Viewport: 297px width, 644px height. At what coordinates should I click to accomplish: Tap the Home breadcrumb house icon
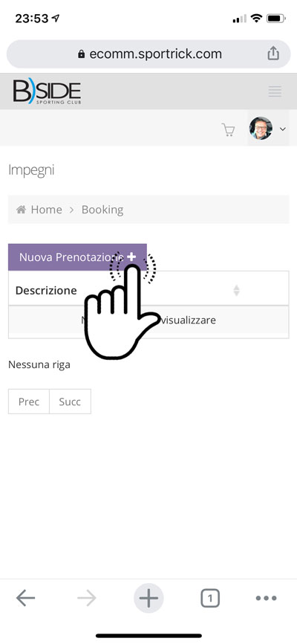tap(21, 210)
